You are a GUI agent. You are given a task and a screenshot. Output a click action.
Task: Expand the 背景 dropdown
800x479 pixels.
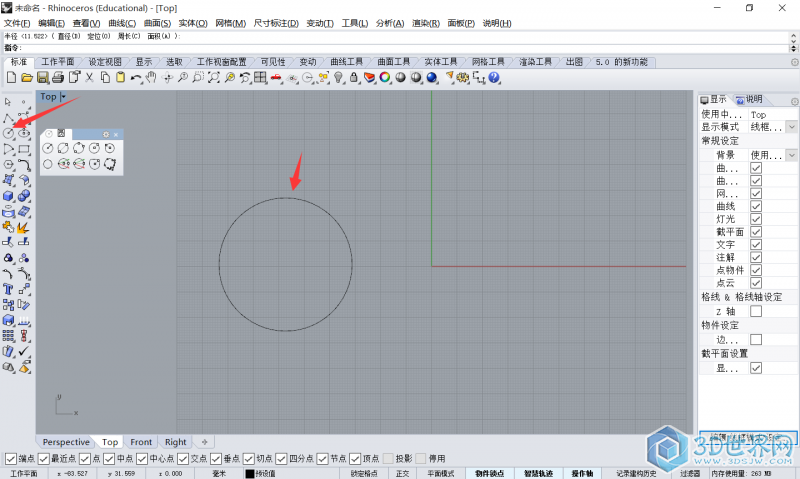coord(791,155)
